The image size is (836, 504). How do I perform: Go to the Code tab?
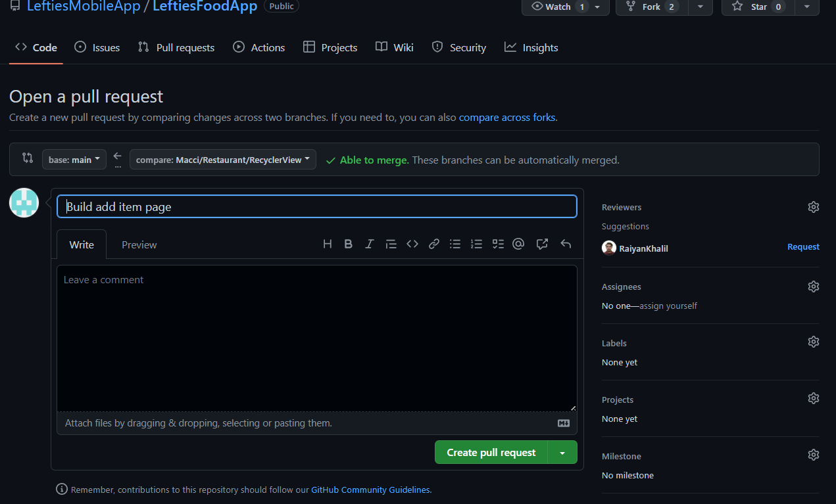36,47
